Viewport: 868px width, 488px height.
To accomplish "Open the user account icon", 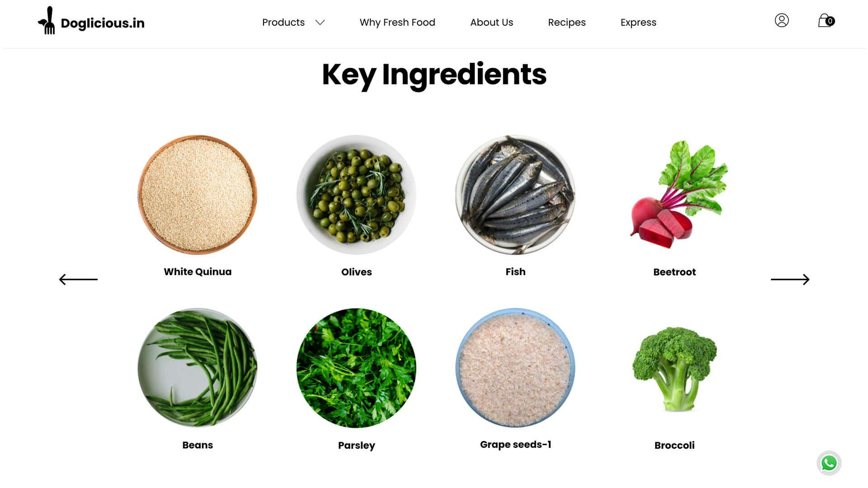I will click(x=782, y=20).
